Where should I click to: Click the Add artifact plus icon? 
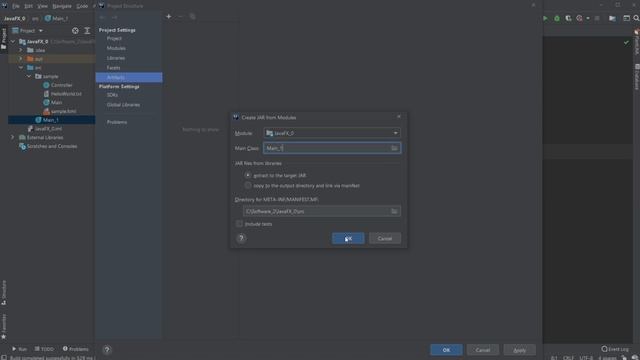click(x=169, y=17)
